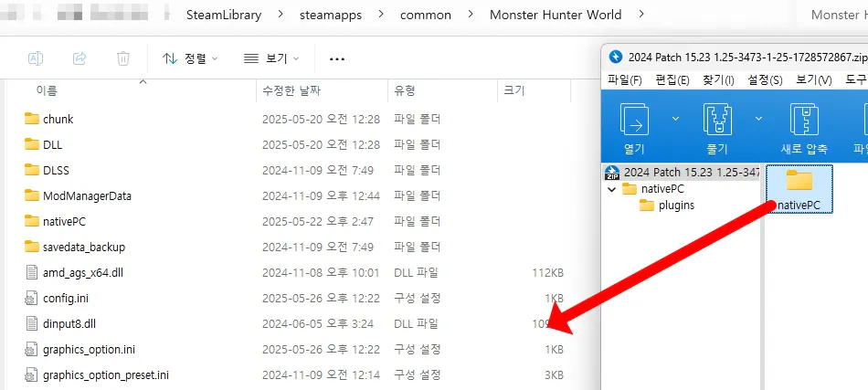Go to SteamLibrary in the breadcrumb path

pyautogui.click(x=224, y=15)
